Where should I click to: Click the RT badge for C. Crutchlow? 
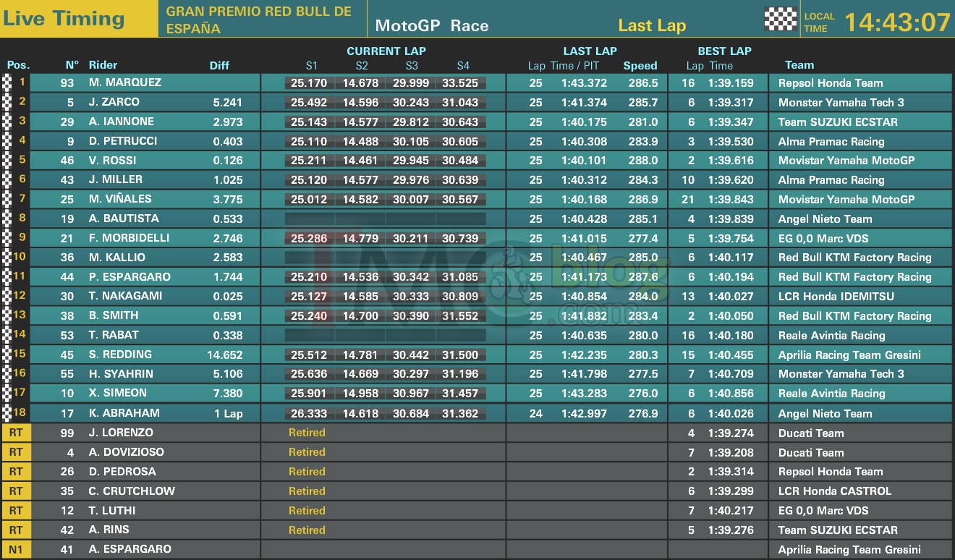[16, 491]
